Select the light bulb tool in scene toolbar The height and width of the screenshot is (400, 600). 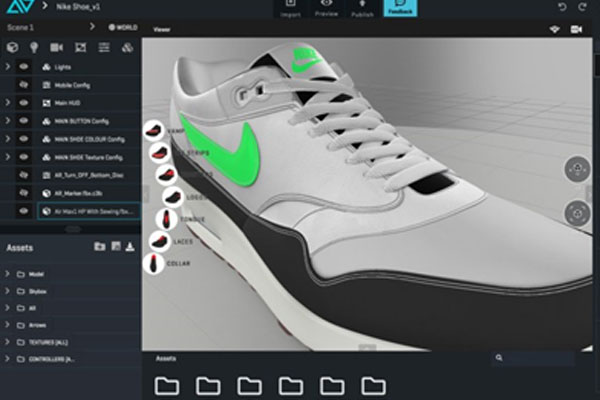pos(34,47)
